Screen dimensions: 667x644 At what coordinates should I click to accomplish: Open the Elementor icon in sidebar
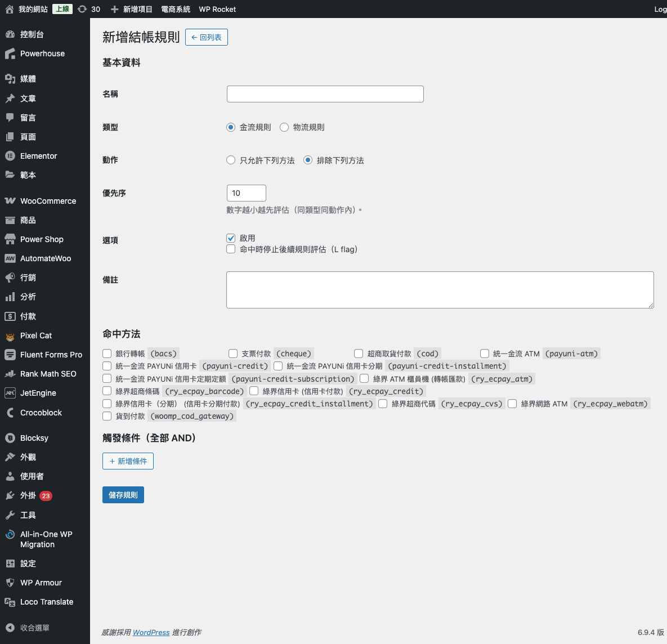coord(10,156)
